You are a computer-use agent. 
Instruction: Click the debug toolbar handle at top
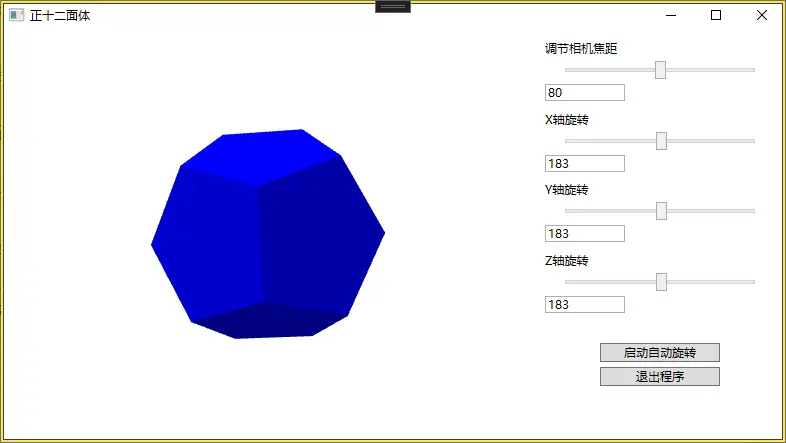(x=393, y=7)
